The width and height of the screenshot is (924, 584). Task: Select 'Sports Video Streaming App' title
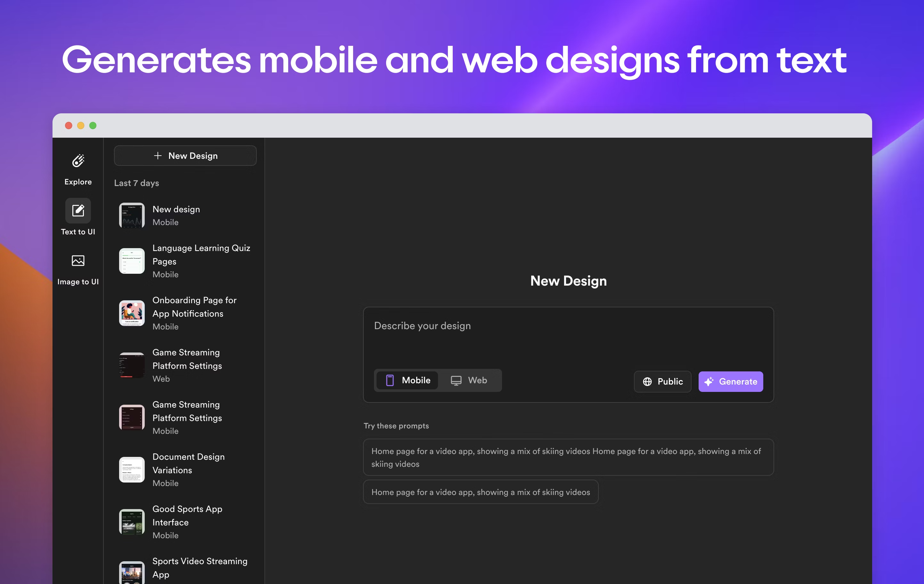(x=200, y=568)
